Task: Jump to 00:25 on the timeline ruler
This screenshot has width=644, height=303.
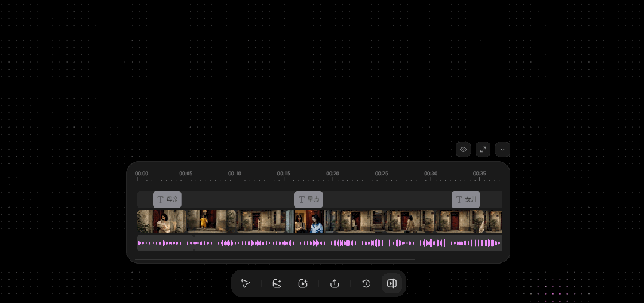Action: point(382,174)
